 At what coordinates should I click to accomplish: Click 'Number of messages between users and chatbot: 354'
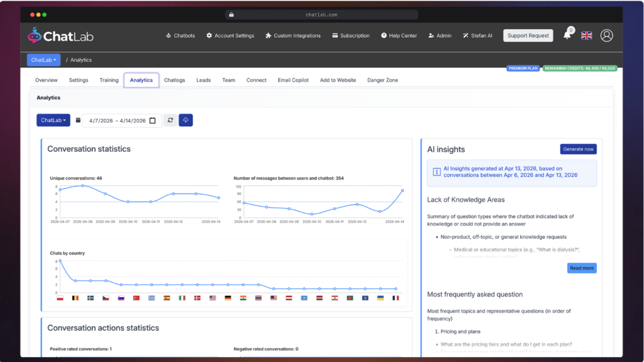(289, 178)
